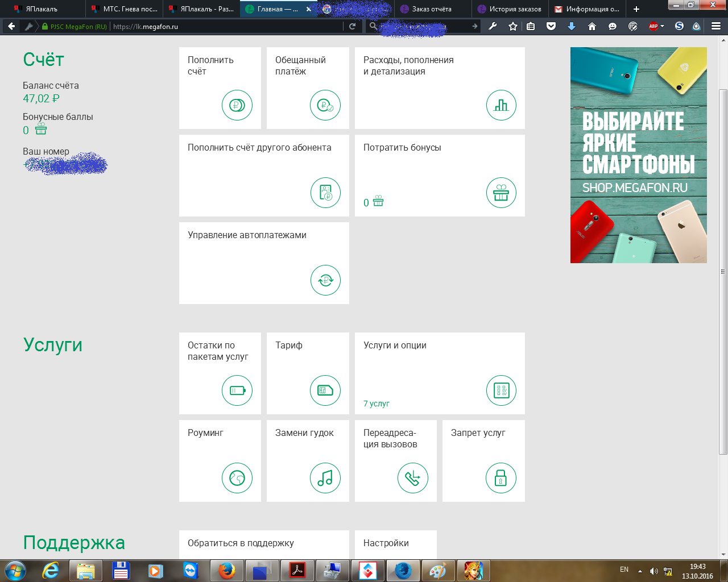Open Paint palette icon in taskbar
The height and width of the screenshot is (582, 728).
pyautogui.click(x=437, y=571)
